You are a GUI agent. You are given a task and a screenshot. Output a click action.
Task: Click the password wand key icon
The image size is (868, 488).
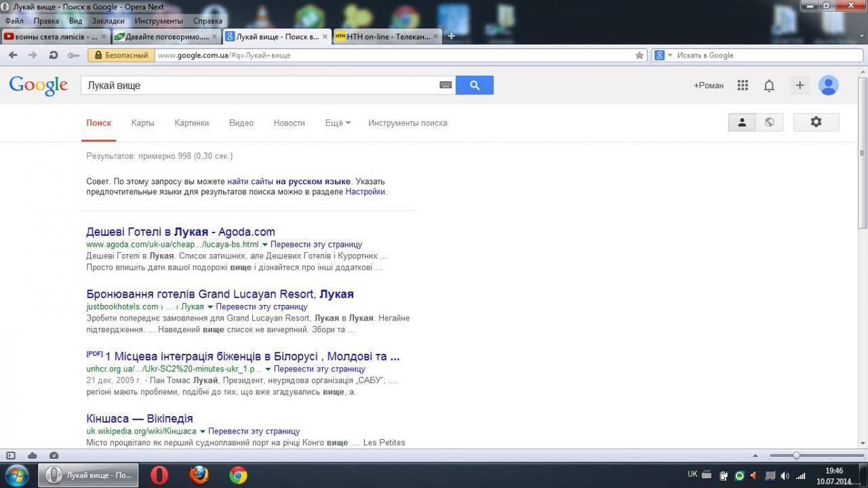coord(74,56)
